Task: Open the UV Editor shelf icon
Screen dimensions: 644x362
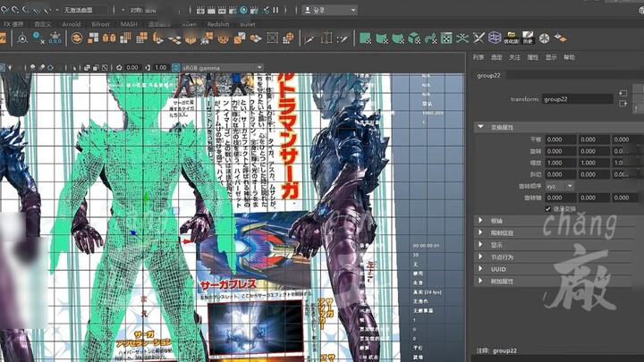Action: (446, 38)
